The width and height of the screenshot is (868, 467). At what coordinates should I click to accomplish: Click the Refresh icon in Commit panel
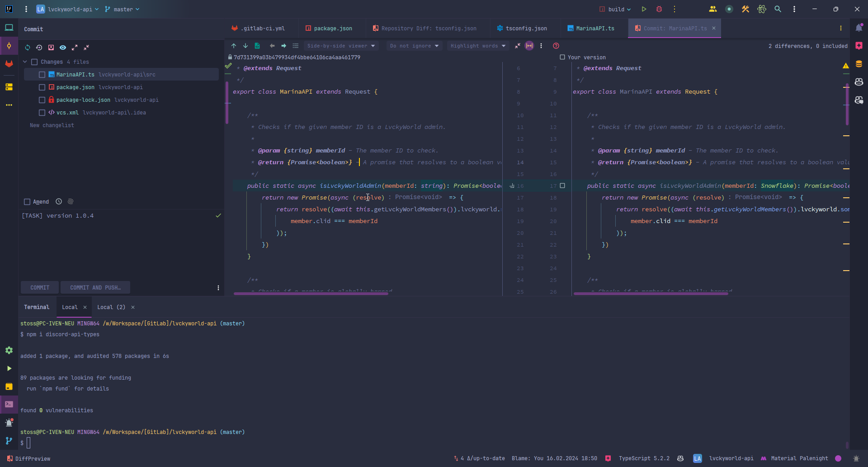pyautogui.click(x=28, y=48)
